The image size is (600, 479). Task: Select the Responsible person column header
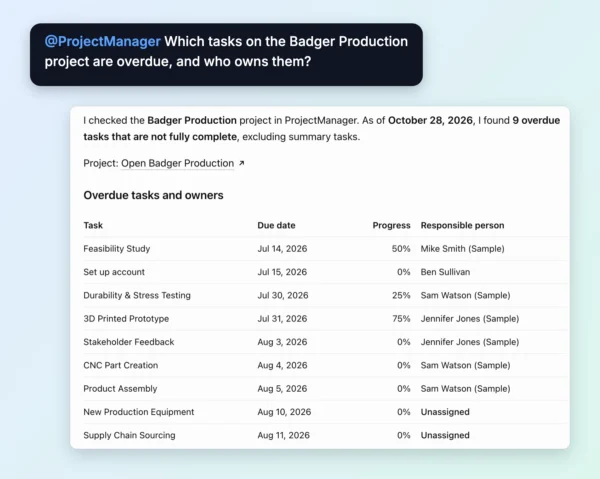click(462, 225)
